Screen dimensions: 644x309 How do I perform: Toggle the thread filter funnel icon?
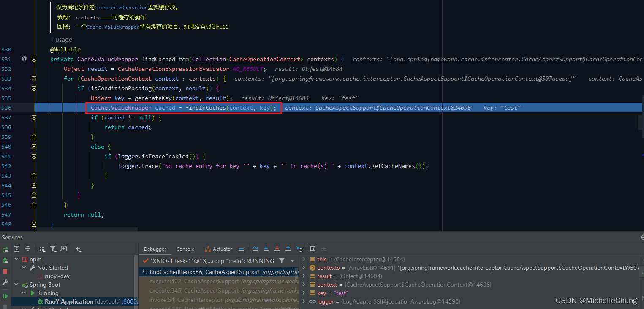coord(282,260)
